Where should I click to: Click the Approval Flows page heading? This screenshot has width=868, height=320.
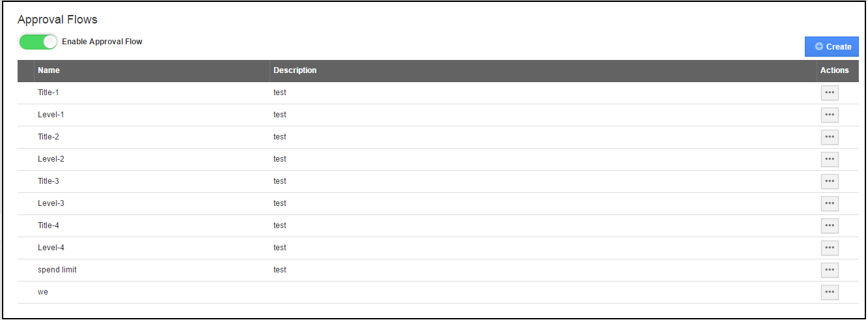(x=57, y=20)
